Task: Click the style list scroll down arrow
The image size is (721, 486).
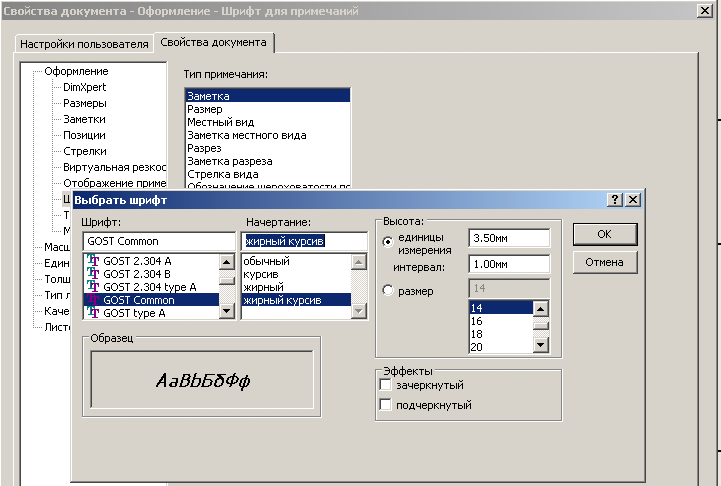Action: pos(359,311)
